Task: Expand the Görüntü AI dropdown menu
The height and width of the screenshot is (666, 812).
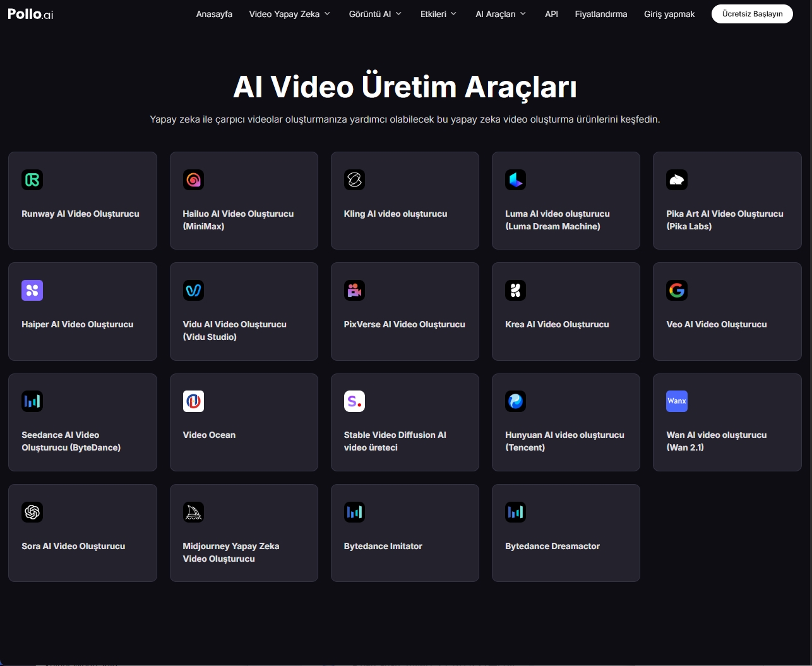Action: tap(375, 14)
